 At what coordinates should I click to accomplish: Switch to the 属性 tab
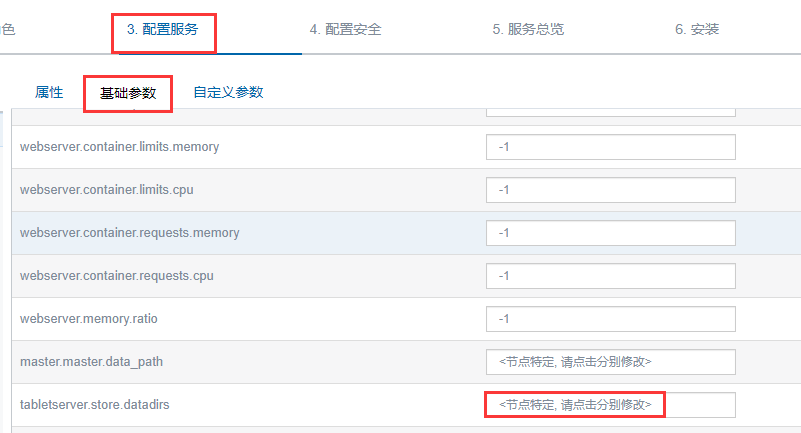tap(49, 92)
